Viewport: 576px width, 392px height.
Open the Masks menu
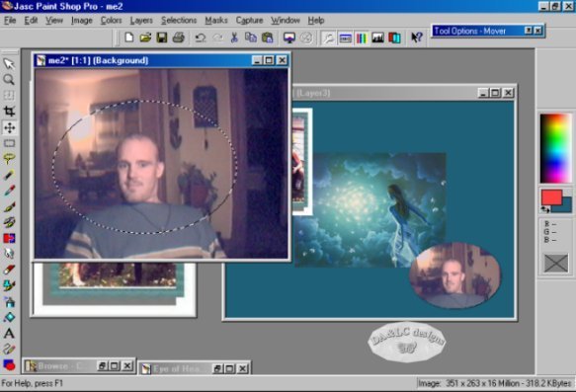point(216,20)
